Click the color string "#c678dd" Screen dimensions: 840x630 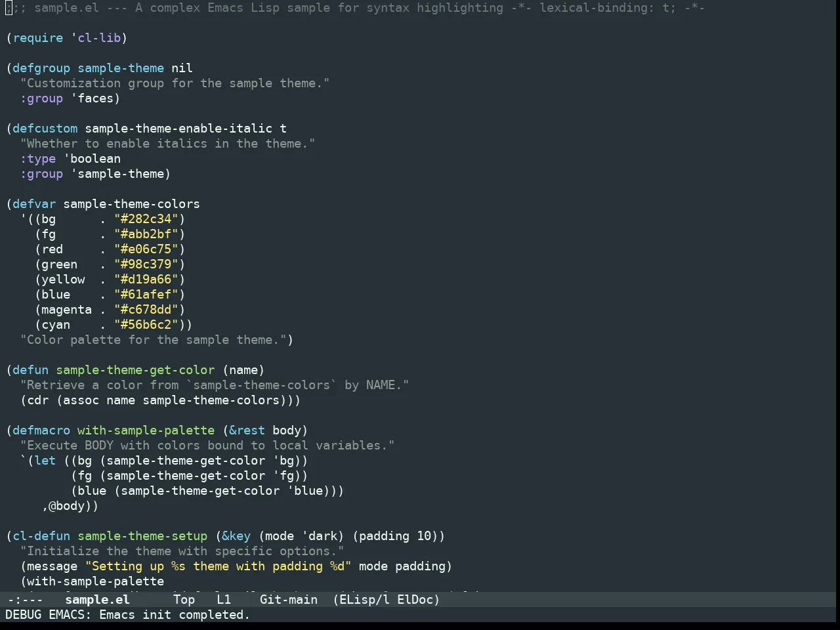point(146,310)
